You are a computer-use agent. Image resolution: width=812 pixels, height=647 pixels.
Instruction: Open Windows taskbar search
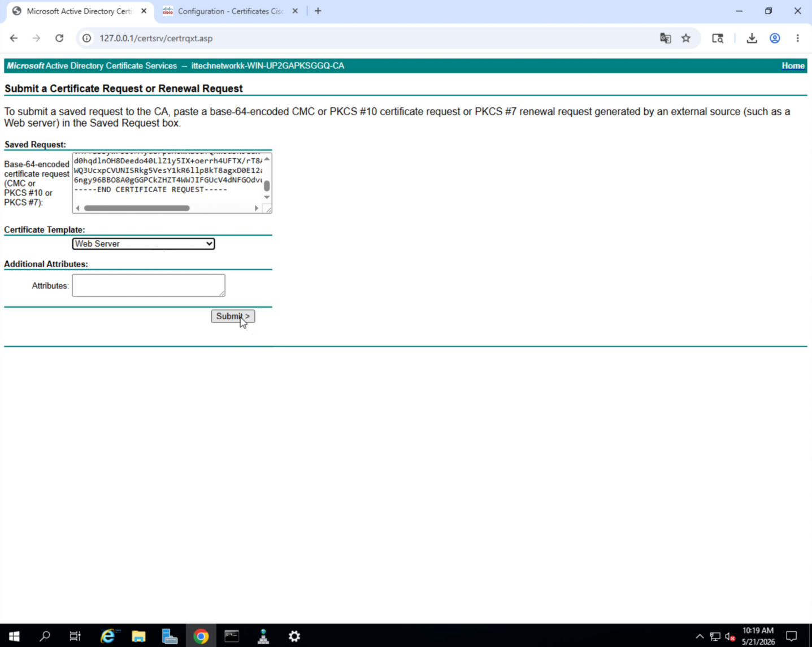[x=45, y=636]
